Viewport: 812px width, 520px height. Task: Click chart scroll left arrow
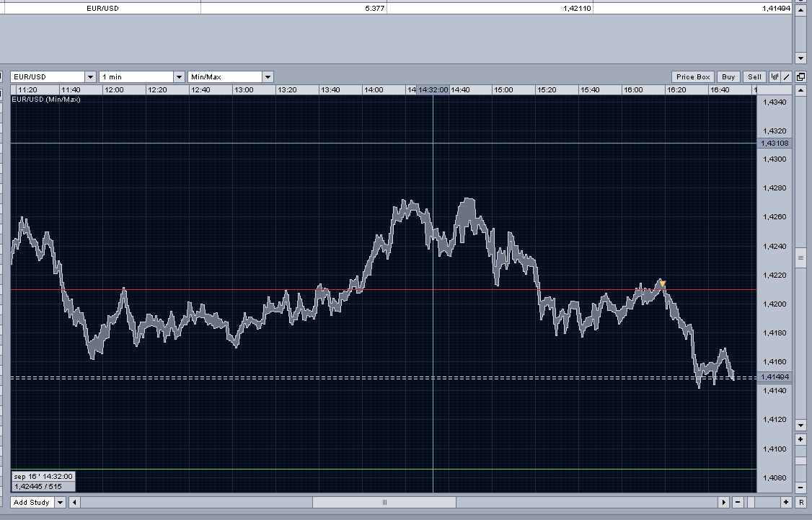(74, 502)
